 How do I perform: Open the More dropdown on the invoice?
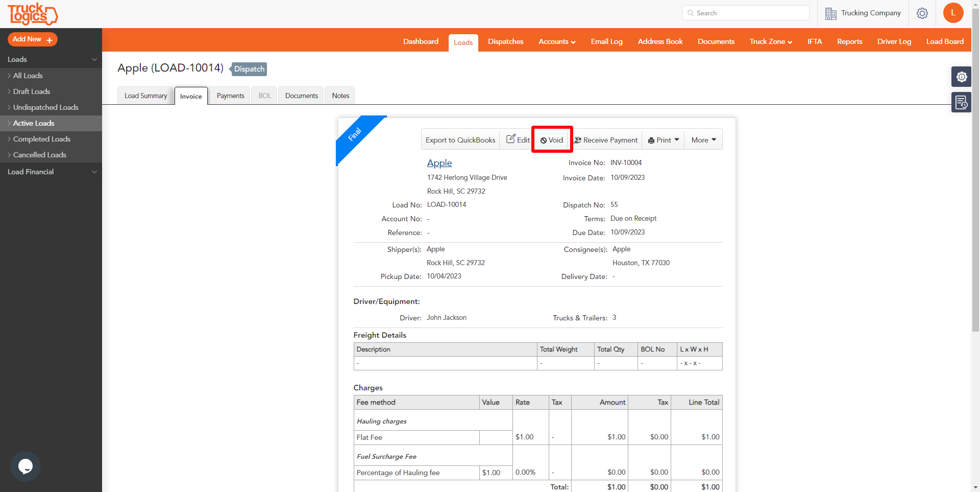(703, 139)
